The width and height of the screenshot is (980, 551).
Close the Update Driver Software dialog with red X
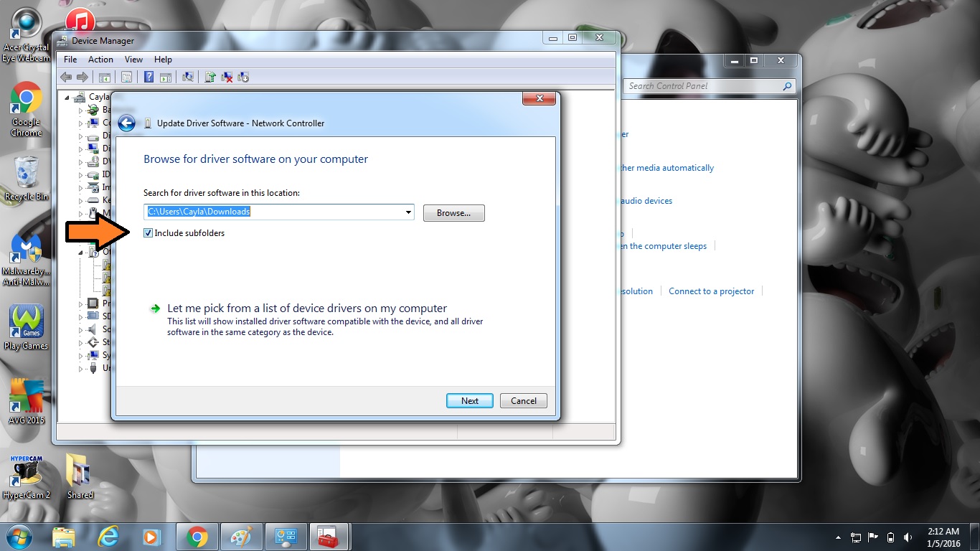538,98
